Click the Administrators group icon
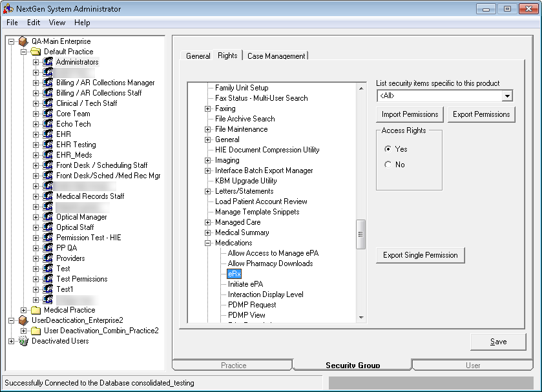Screen dimensions: 542x392 [48, 62]
